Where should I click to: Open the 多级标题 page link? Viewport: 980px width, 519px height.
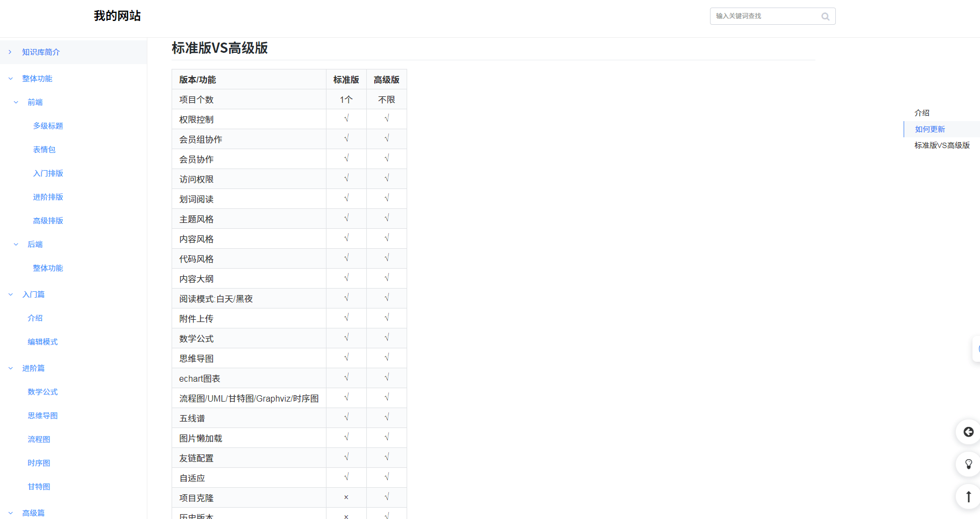[x=48, y=126]
